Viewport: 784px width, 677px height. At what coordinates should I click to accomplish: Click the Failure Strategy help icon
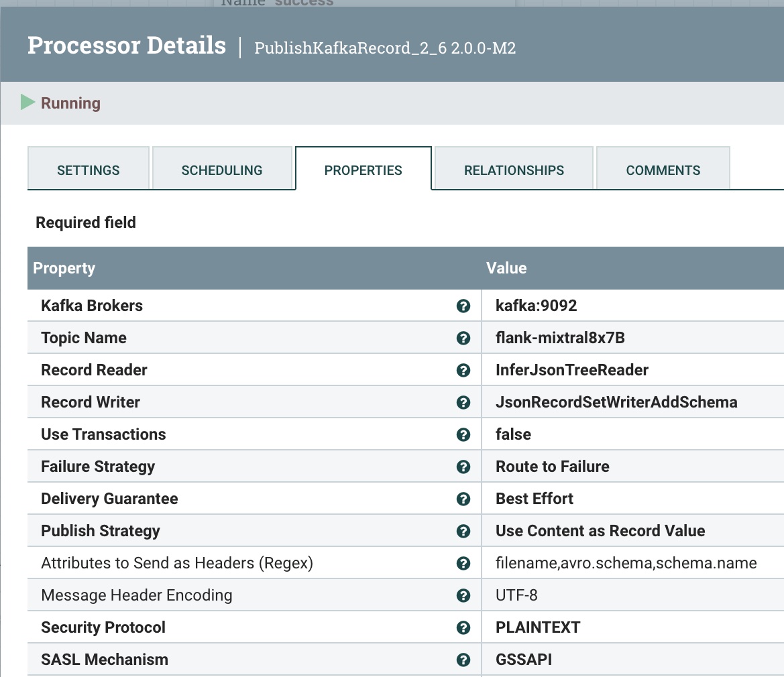tap(463, 467)
